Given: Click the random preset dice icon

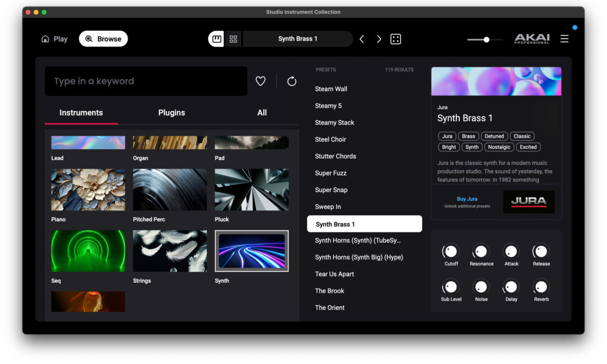Looking at the screenshot, I should click(x=395, y=39).
